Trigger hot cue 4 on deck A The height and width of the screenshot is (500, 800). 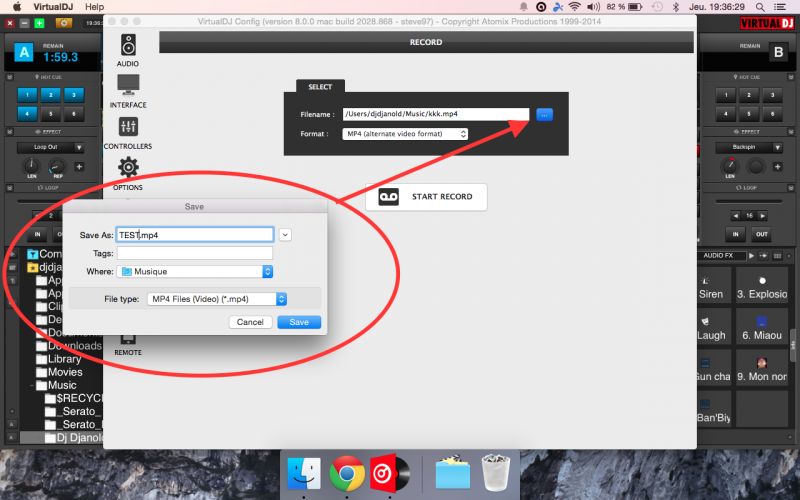[x=28, y=114]
